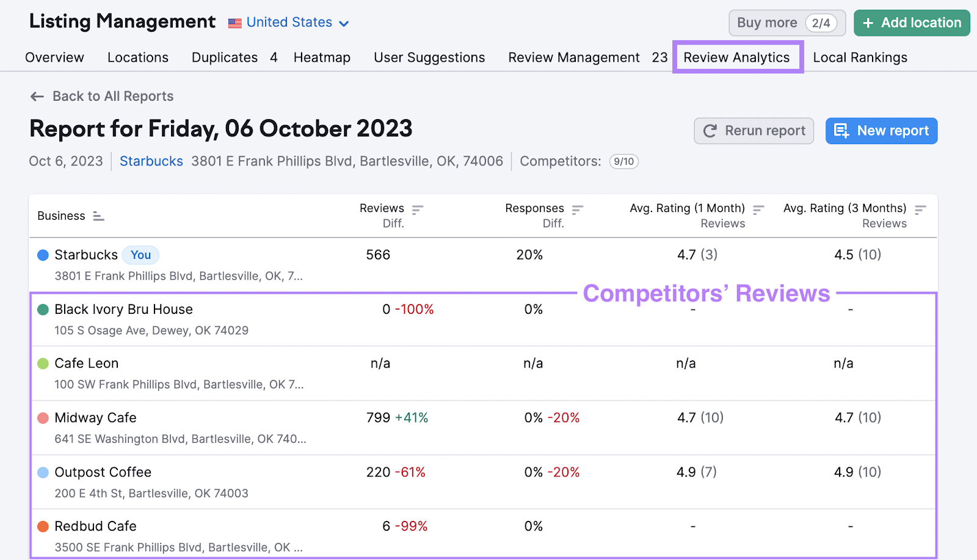Switch to the Local Rankings tab
The image size is (977, 560).
[860, 57]
